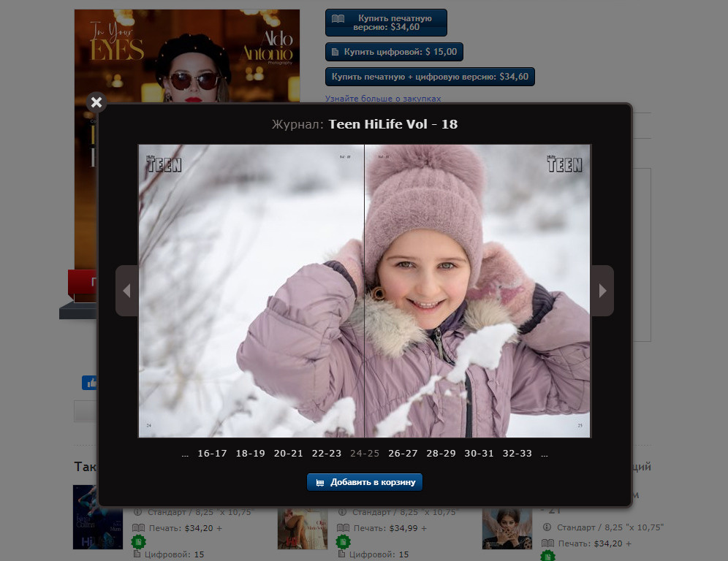The height and width of the screenshot is (561, 728).
Task: Jump to pages 16-17
Action: (x=212, y=454)
